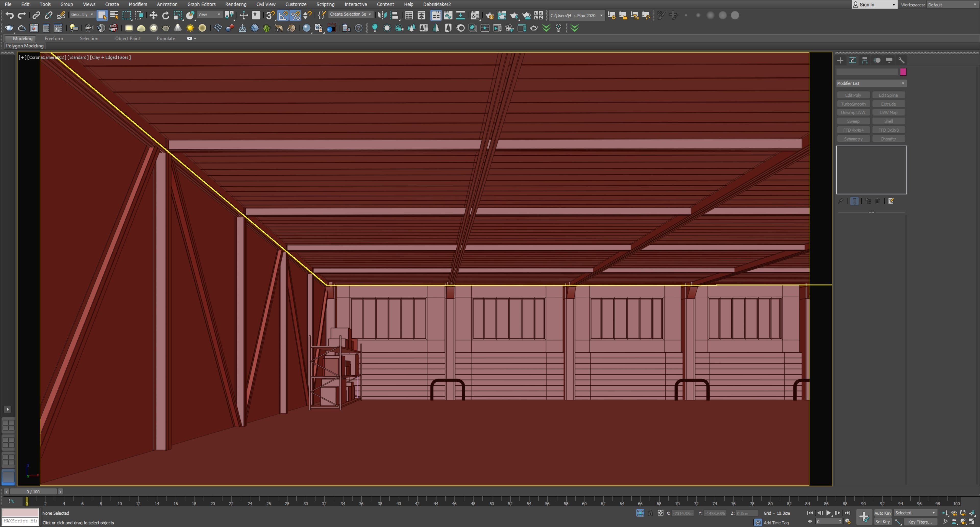Click the teapot icon in second toolbar row

click(9, 28)
